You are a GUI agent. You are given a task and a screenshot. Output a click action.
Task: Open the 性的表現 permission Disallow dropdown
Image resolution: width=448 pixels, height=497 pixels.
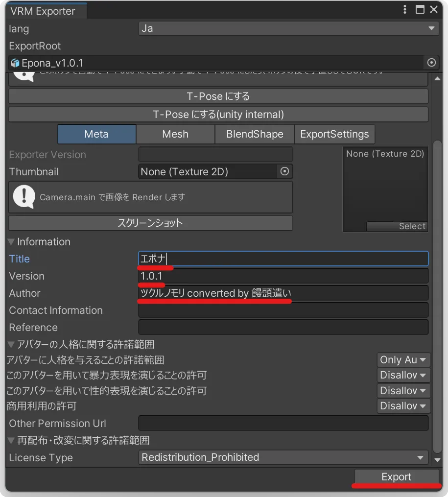(403, 391)
